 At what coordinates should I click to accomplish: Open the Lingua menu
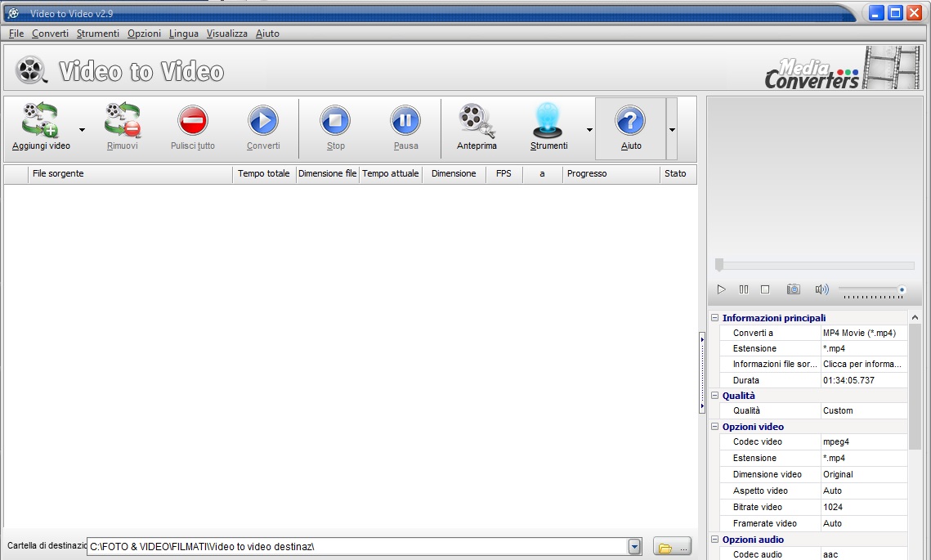tap(183, 34)
